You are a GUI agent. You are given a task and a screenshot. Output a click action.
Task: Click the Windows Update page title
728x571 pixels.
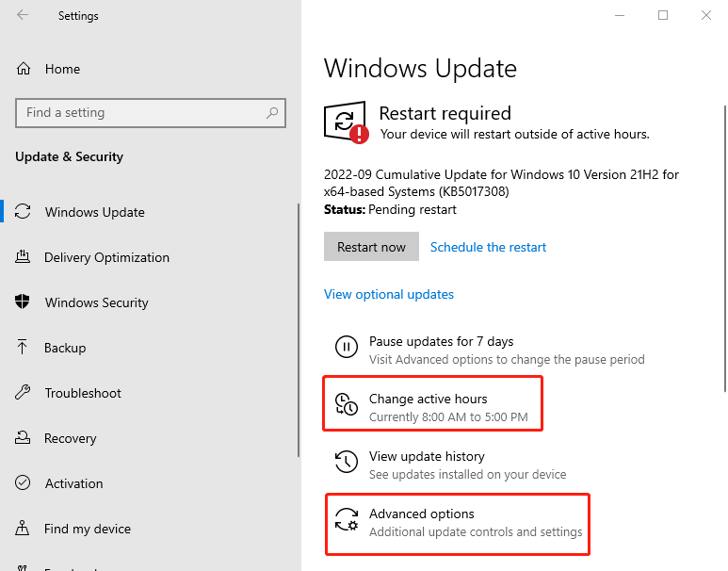420,68
